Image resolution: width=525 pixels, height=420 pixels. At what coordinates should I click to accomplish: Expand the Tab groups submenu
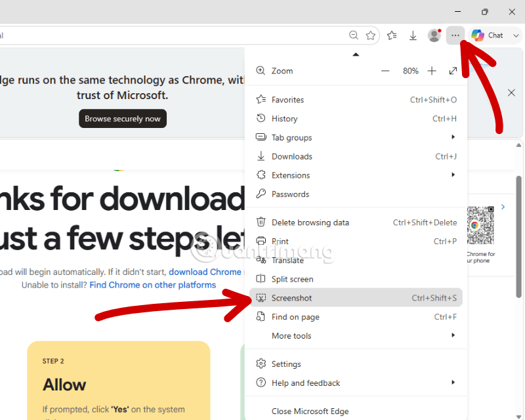pos(356,137)
